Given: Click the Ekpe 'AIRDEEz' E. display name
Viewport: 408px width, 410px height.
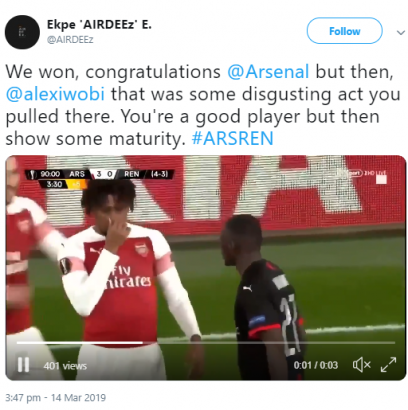Looking at the screenshot, I should click(99, 25).
